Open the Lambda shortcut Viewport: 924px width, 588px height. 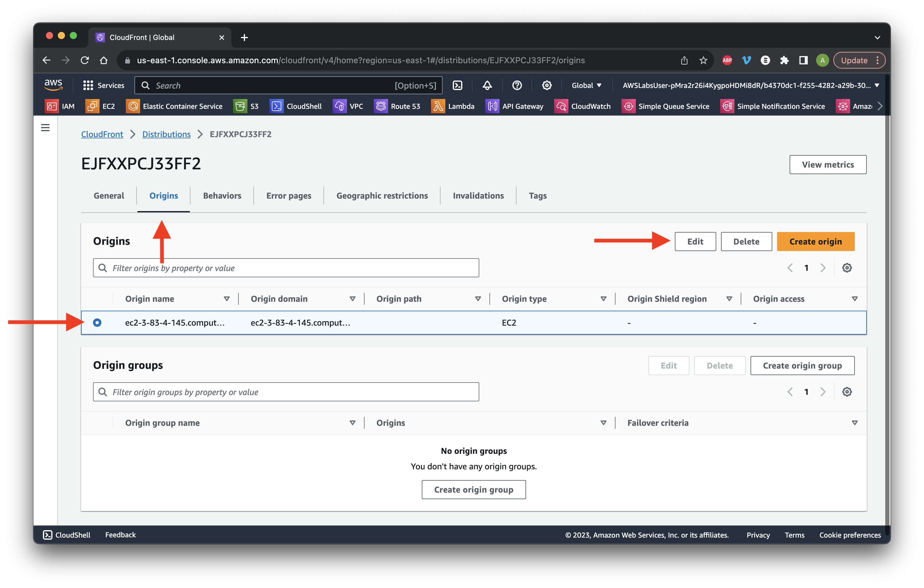coord(453,106)
